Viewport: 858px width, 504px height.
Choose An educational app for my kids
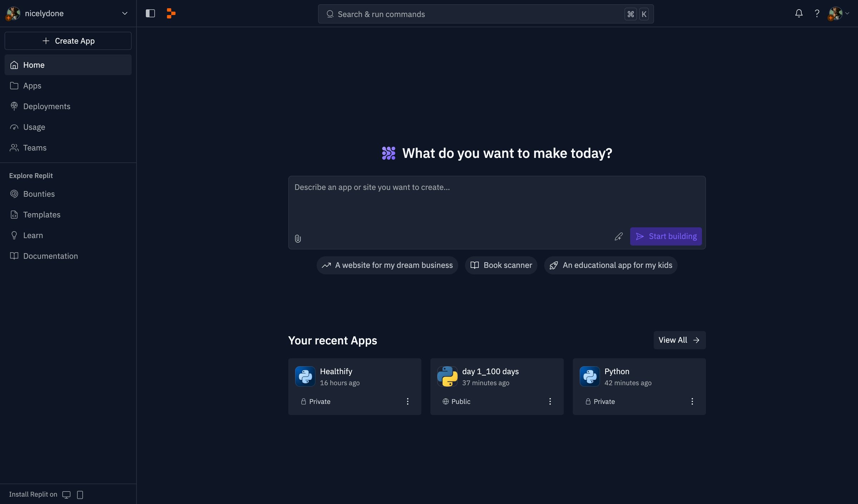[x=611, y=265]
